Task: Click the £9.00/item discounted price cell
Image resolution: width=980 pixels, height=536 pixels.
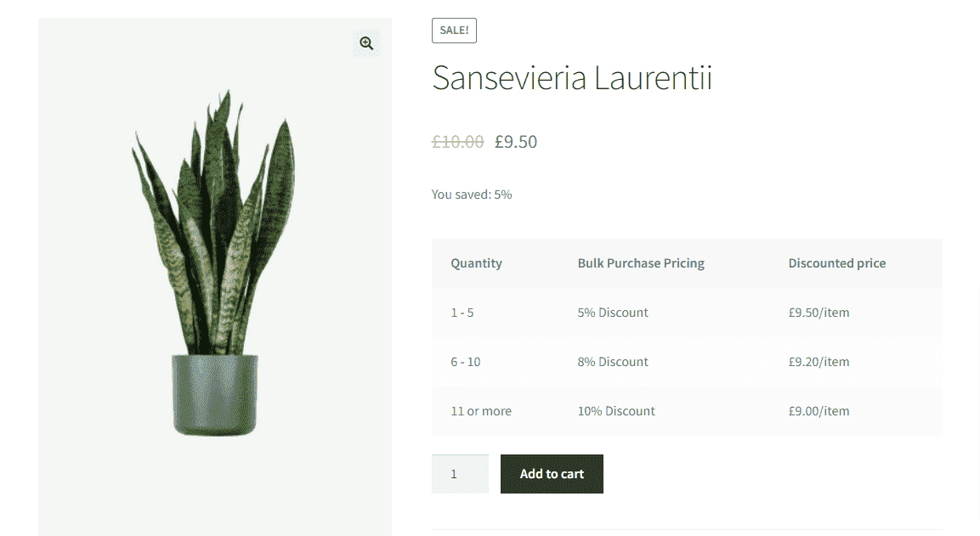Action: (x=819, y=410)
